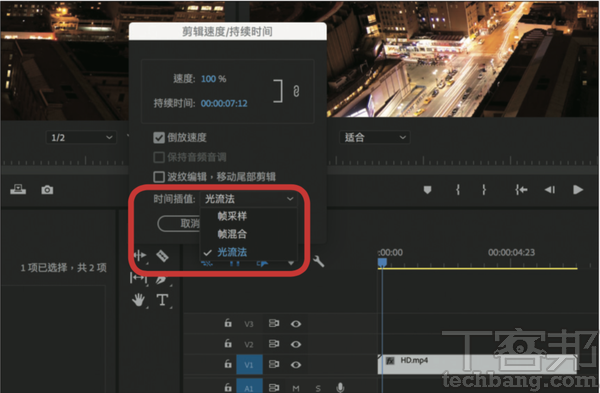Uncheck the 倒放速度 checkbox
600x393 pixels.
click(159, 137)
